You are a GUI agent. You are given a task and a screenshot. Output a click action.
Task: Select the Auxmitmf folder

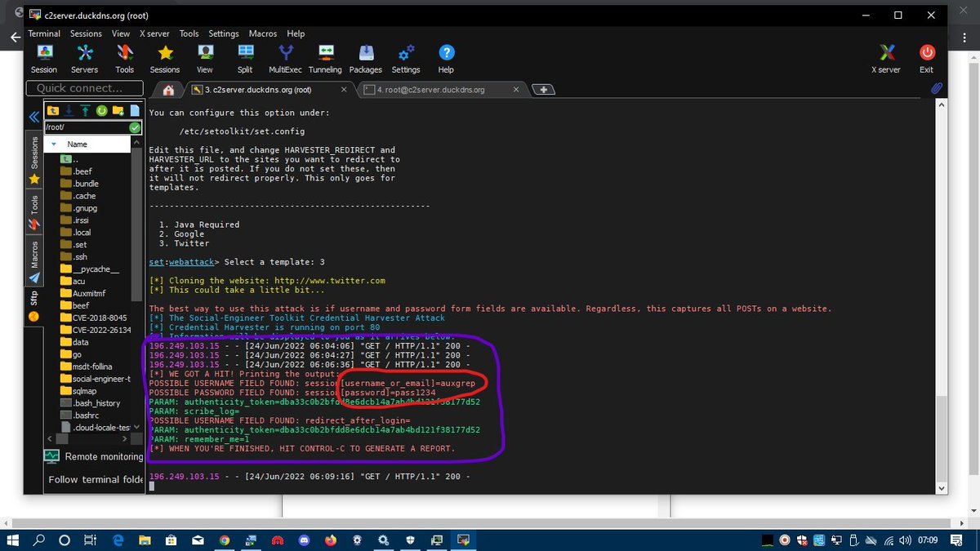pyautogui.click(x=83, y=293)
